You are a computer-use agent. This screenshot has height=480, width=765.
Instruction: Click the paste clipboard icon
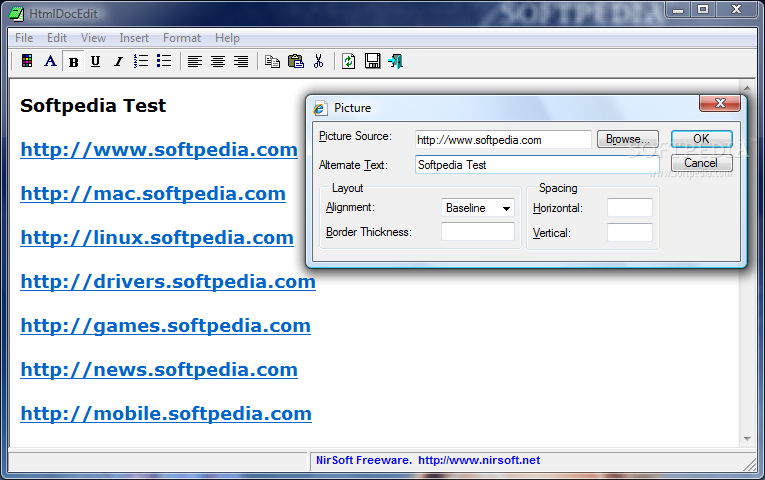point(296,61)
